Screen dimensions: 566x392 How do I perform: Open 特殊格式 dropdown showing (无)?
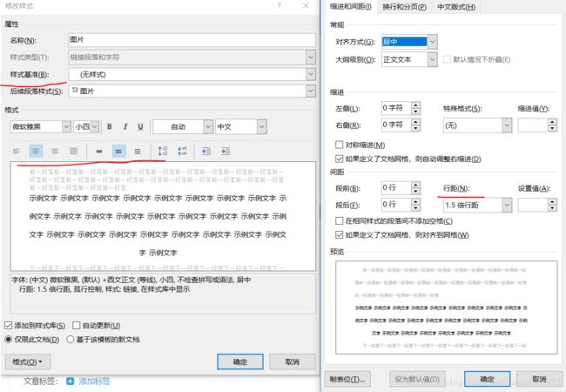tap(507, 125)
